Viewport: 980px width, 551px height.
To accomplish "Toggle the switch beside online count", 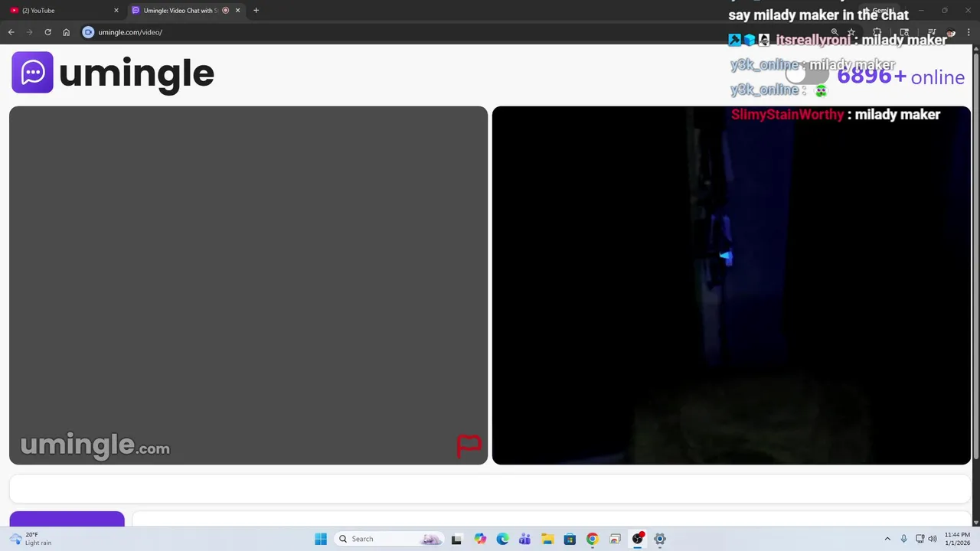I will point(807,75).
